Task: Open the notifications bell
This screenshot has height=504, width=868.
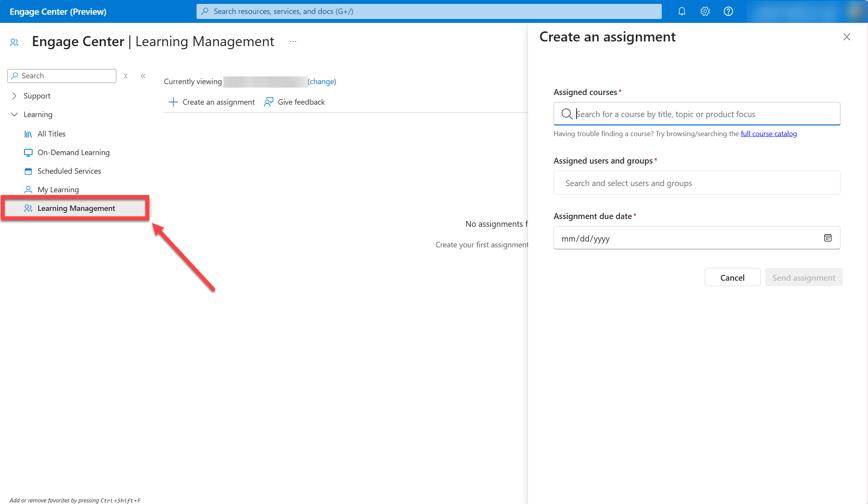Action: pos(682,11)
